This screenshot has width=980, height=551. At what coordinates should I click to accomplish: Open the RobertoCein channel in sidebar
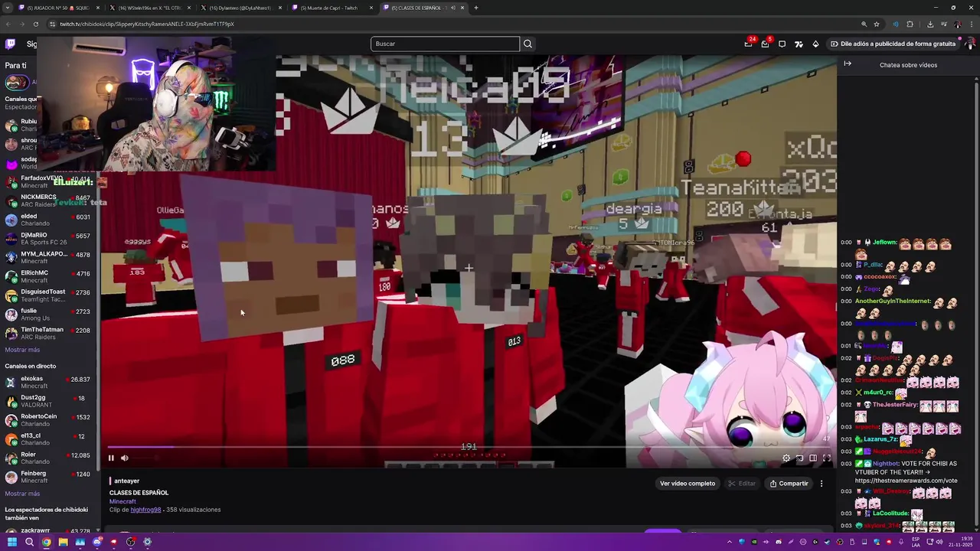48,420
